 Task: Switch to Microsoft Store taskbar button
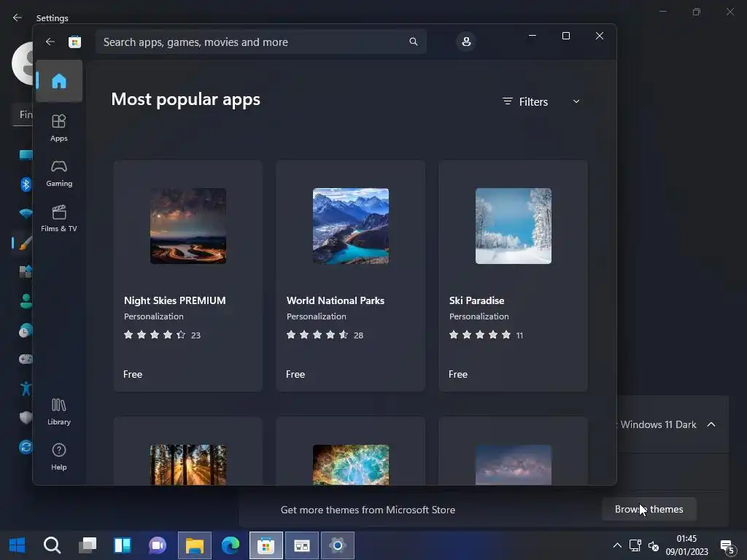tap(266, 545)
